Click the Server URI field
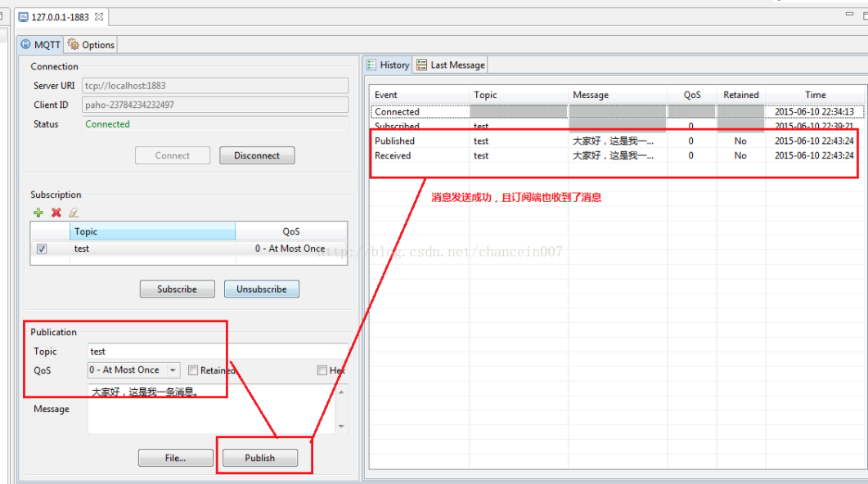Screen dimensions: 868x484 click(x=215, y=86)
